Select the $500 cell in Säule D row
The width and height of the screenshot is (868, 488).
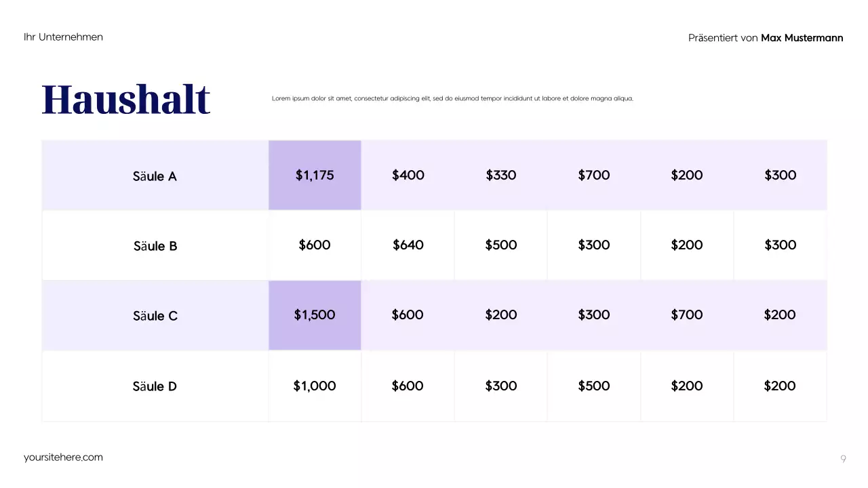594,386
